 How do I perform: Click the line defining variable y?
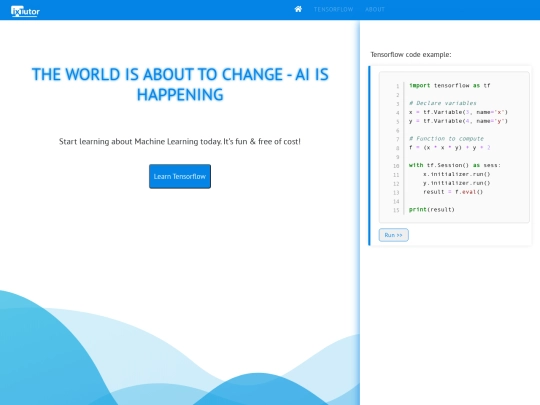pyautogui.click(x=458, y=121)
